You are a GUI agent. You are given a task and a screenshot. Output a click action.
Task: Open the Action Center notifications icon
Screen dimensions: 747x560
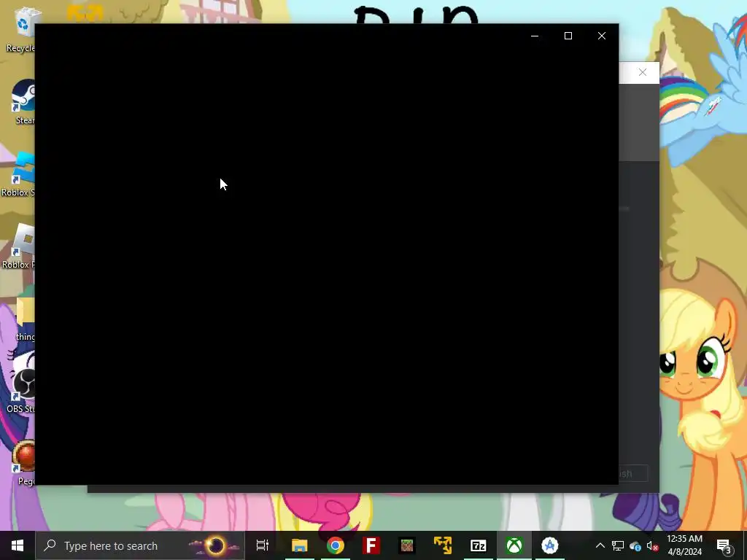coord(724,545)
